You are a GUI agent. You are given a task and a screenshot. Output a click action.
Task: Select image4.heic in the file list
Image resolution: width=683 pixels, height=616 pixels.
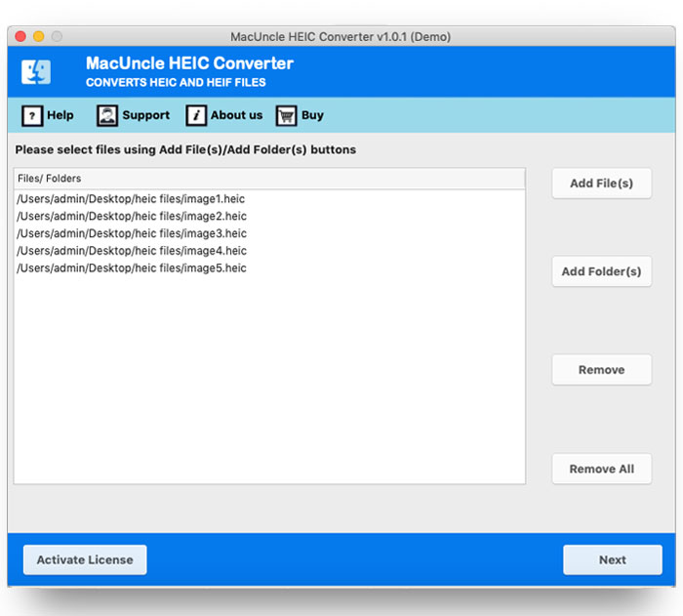(269, 251)
